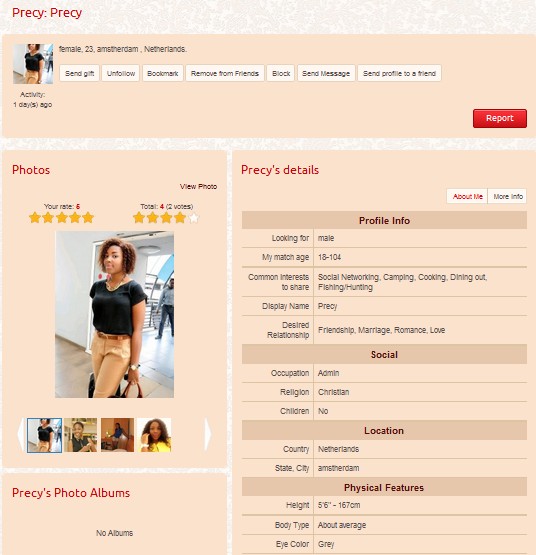The height and width of the screenshot is (555, 536).
Task: Open the View Photo link
Action: 198,187
